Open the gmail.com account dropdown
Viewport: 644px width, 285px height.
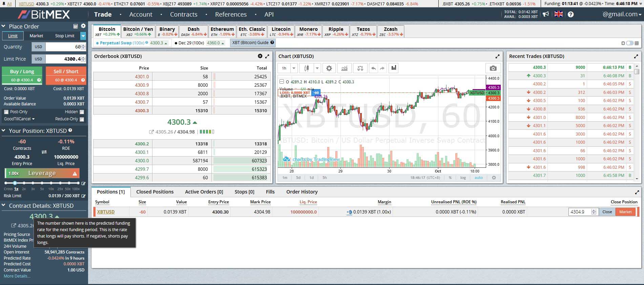[622, 14]
